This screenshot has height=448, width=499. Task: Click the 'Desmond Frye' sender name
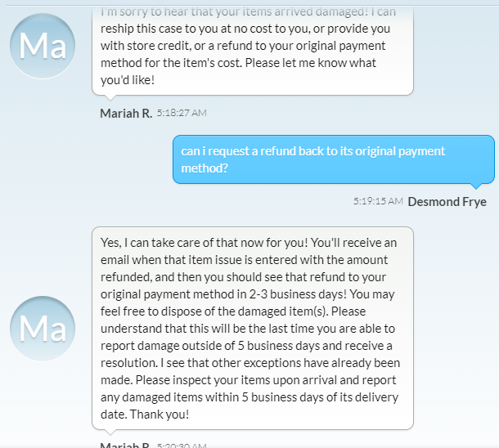[x=447, y=202]
